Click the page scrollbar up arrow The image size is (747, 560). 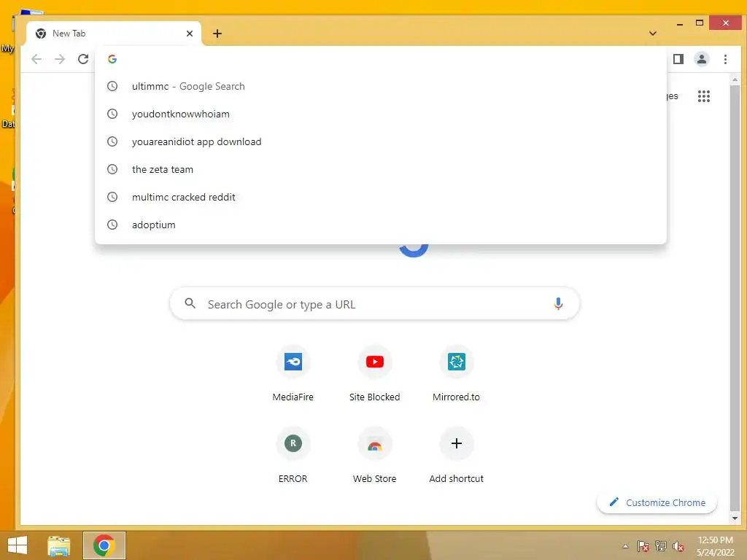(735, 79)
